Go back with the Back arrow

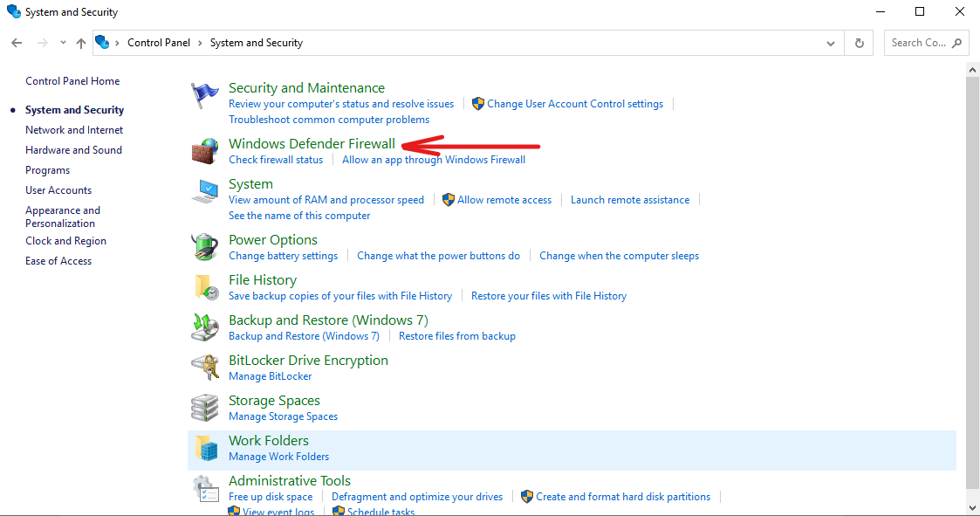tap(17, 43)
